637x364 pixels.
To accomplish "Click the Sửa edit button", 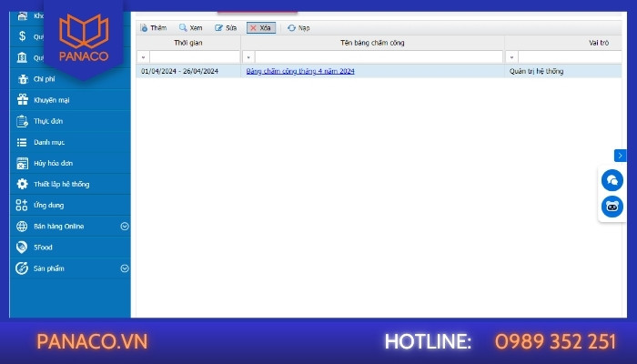I will [226, 27].
